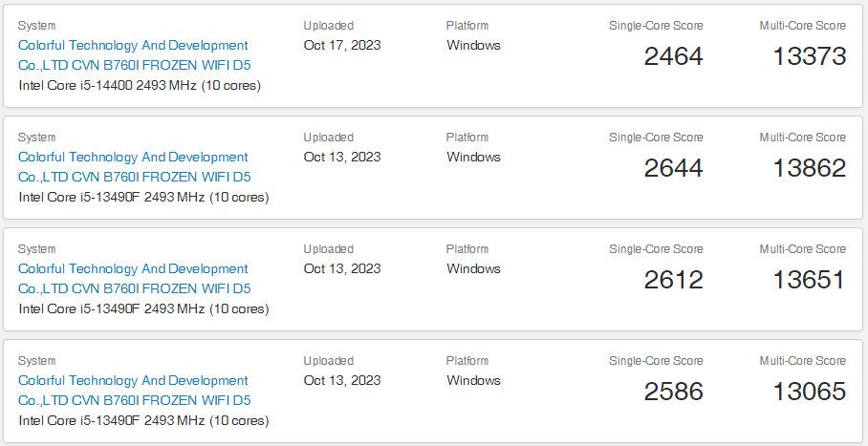Click the single-core score 2464
868x446 pixels.
pyautogui.click(x=673, y=56)
